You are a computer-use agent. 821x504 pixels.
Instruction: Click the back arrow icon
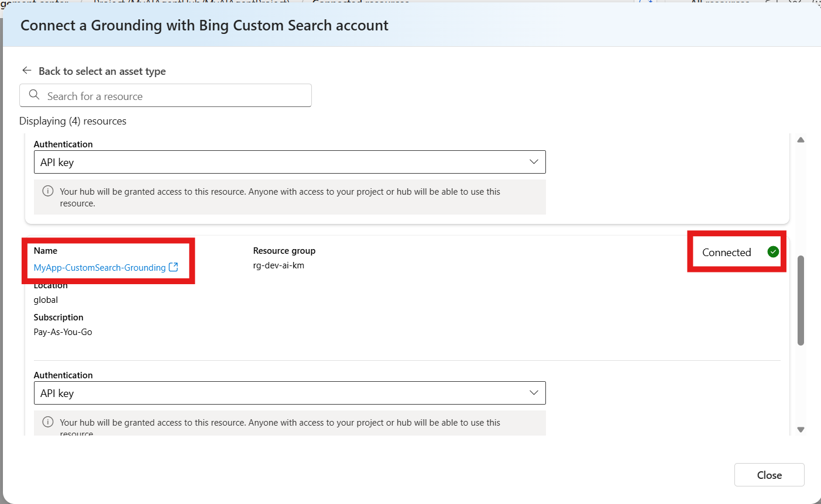(x=27, y=70)
